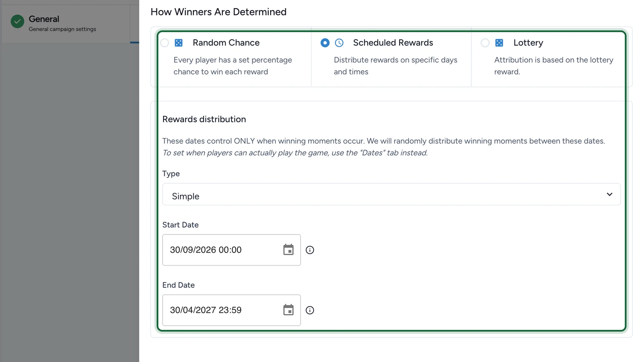Click the 'These dates control ONLY' explanation text
Viewport: 644px width, 362px height.
pyautogui.click(x=384, y=141)
